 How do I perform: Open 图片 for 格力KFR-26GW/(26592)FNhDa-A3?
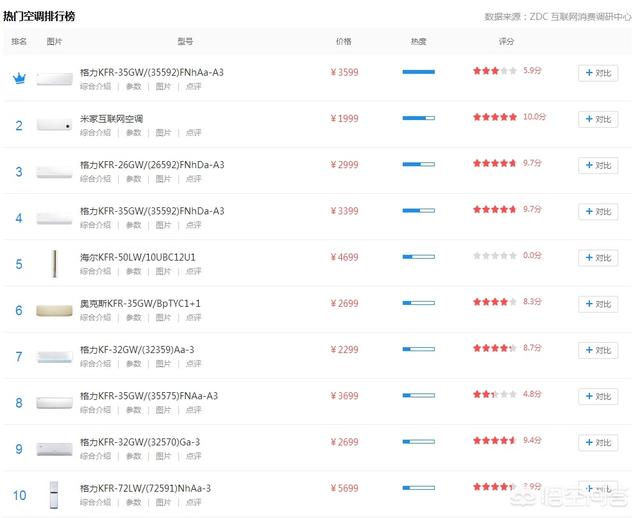[x=163, y=179]
